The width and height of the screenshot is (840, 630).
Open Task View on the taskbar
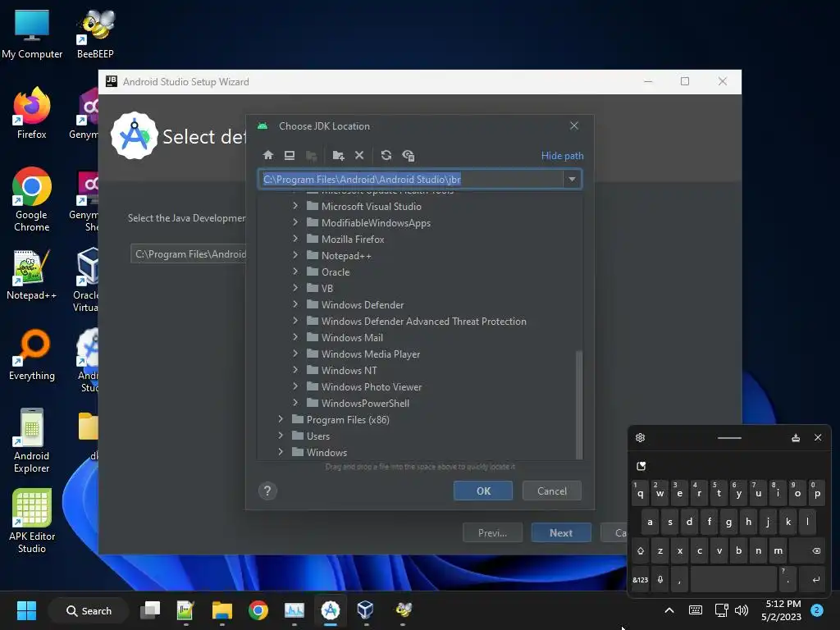coord(150,610)
